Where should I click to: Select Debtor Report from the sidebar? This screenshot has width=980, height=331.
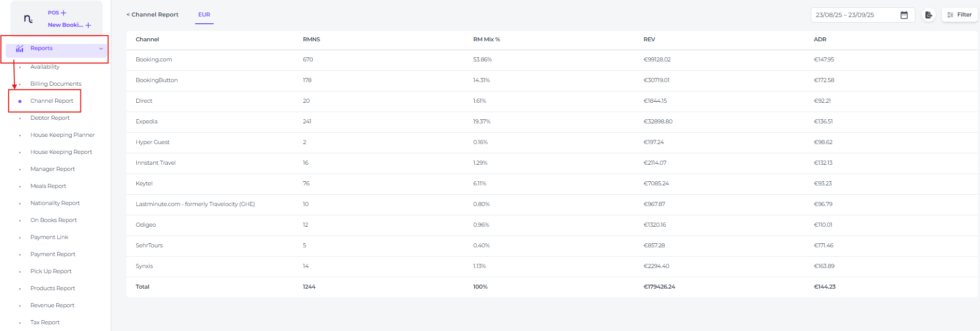click(50, 118)
